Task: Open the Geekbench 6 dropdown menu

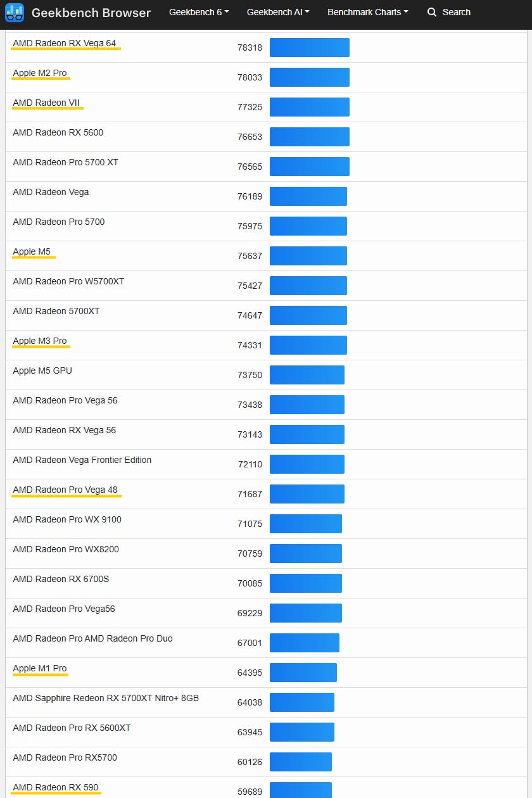Action: (199, 12)
